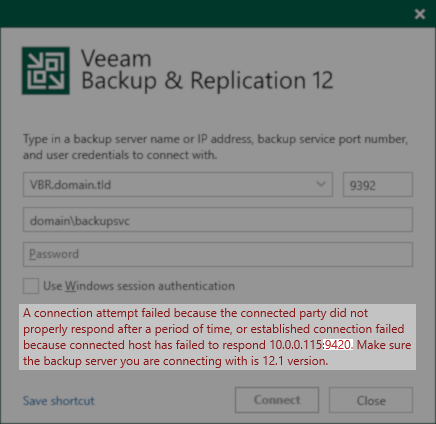
Task: Select the highlighted 9420 port in the error
Action: pos(337,345)
